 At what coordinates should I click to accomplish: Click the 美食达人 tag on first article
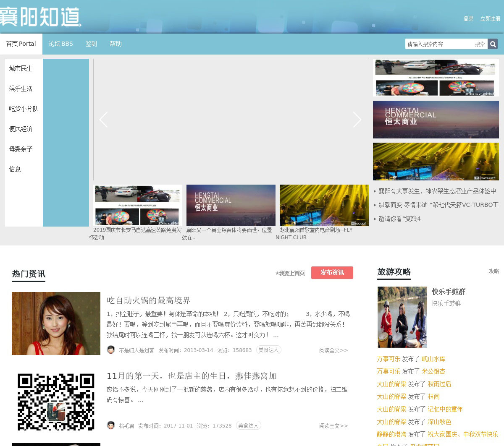pos(268,350)
